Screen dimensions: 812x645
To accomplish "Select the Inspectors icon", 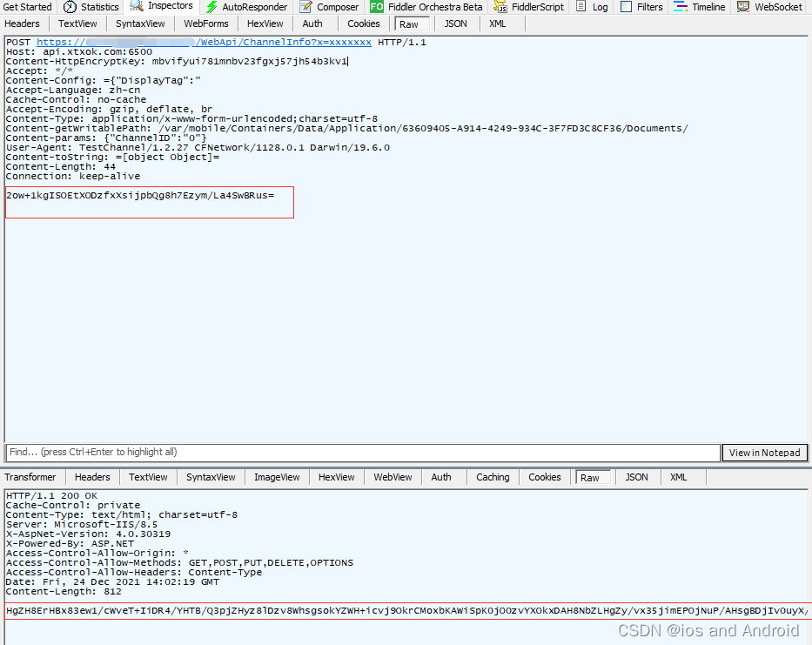I will coord(162,7).
